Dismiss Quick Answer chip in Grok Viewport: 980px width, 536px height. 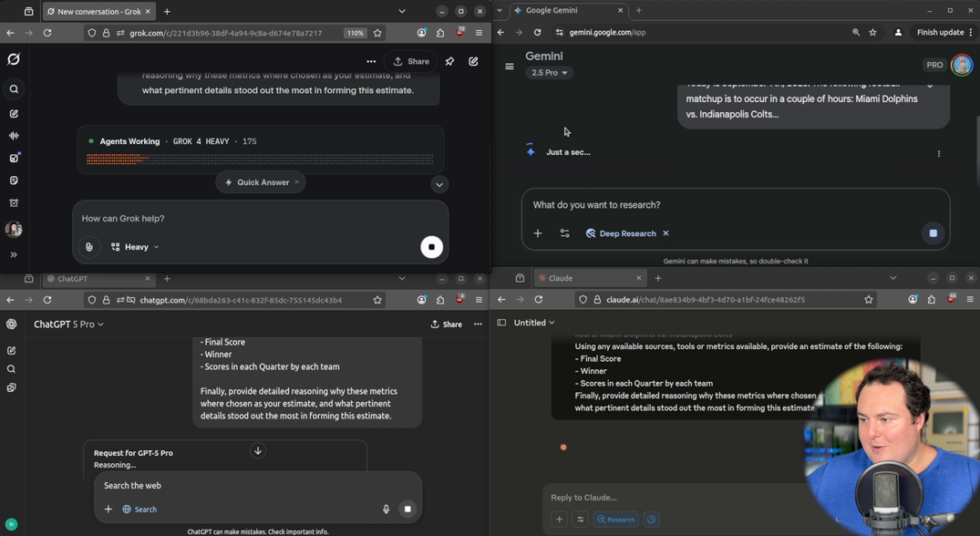point(297,182)
